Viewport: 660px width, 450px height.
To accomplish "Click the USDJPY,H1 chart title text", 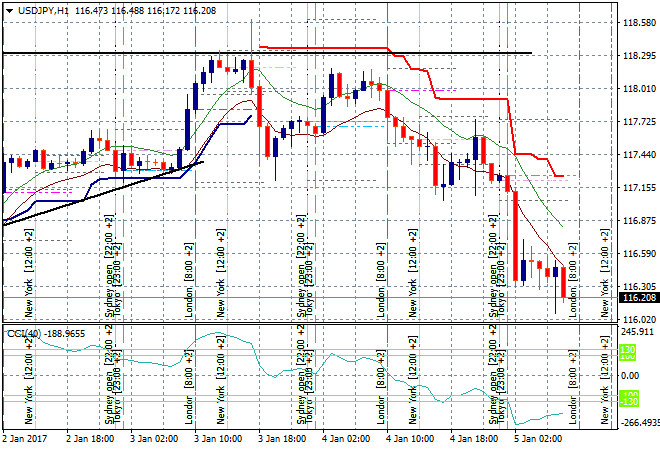I will (43, 9).
